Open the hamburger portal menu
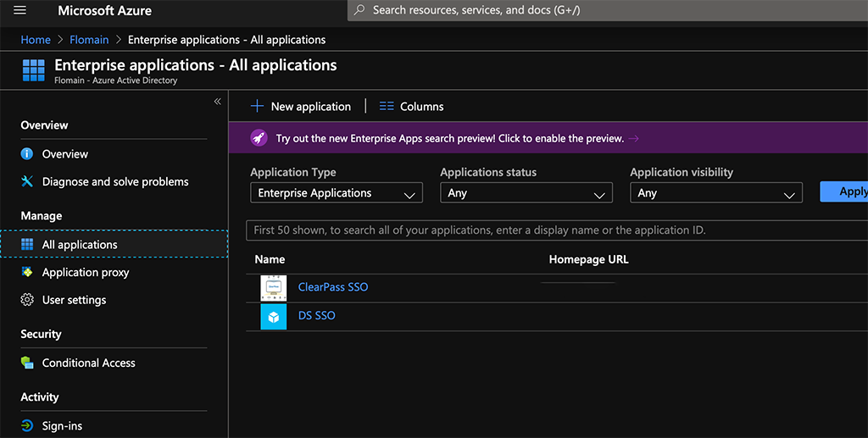The width and height of the screenshot is (868, 438). pyautogui.click(x=20, y=10)
